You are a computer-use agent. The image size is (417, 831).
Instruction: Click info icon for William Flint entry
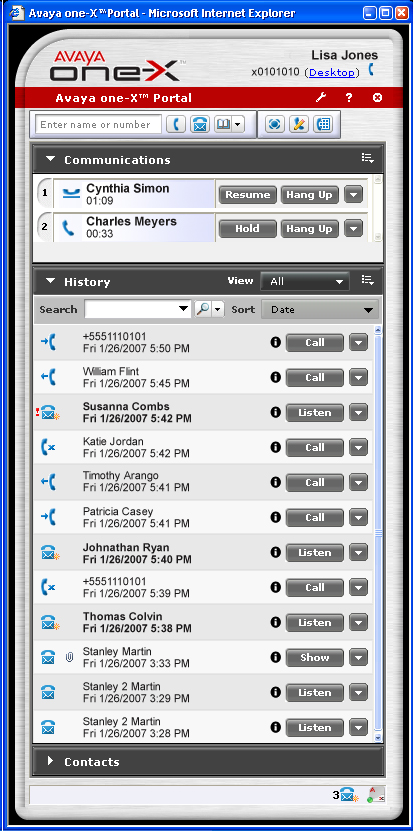click(275, 377)
